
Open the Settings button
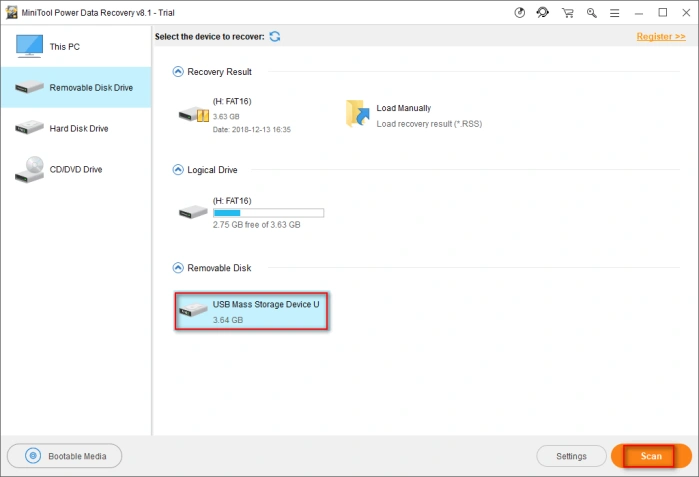pyautogui.click(x=572, y=456)
